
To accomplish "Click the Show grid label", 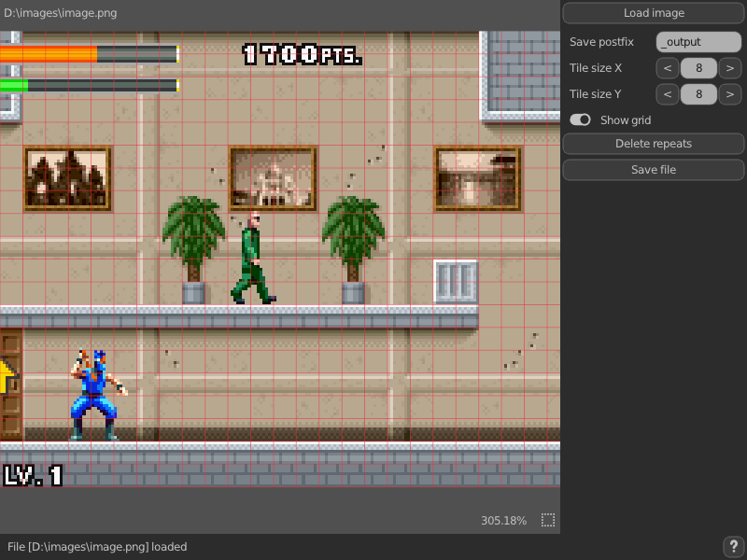I will [626, 120].
